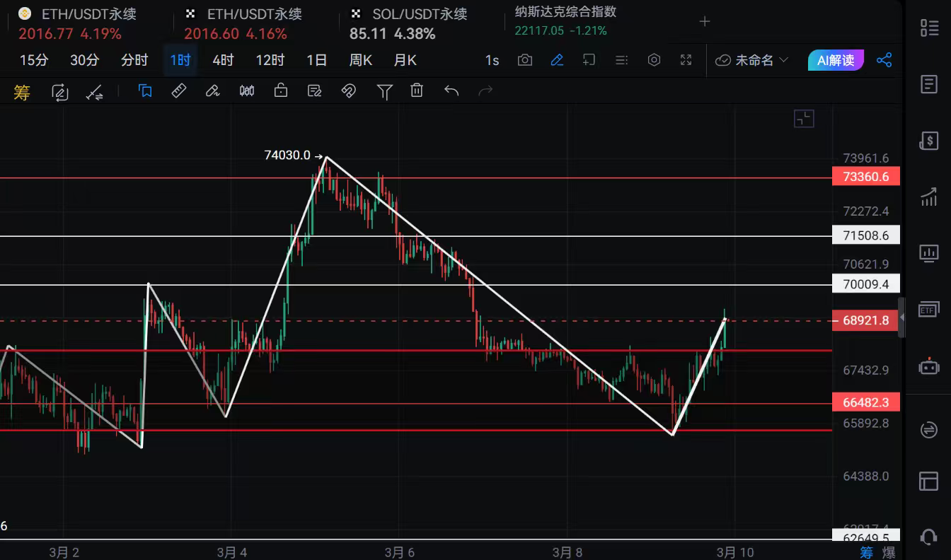Expand the 未命名 layout dropdown
This screenshot has width=951, height=560.
(752, 60)
